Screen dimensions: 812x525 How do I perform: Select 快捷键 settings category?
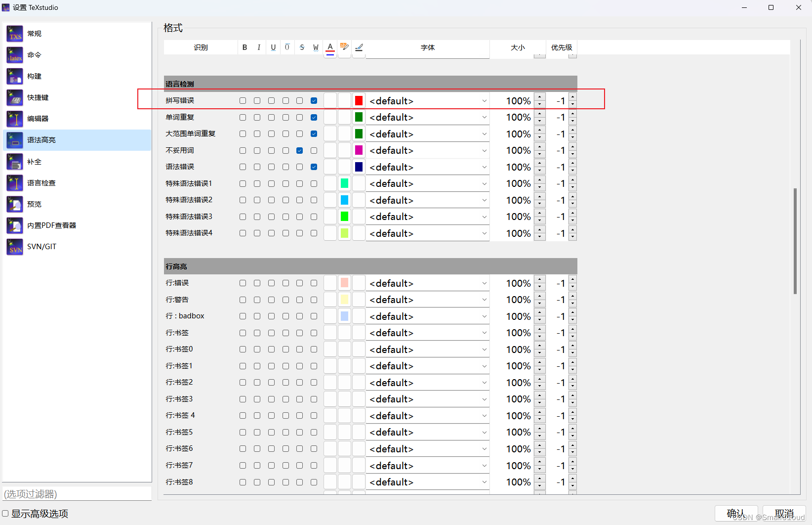point(77,97)
